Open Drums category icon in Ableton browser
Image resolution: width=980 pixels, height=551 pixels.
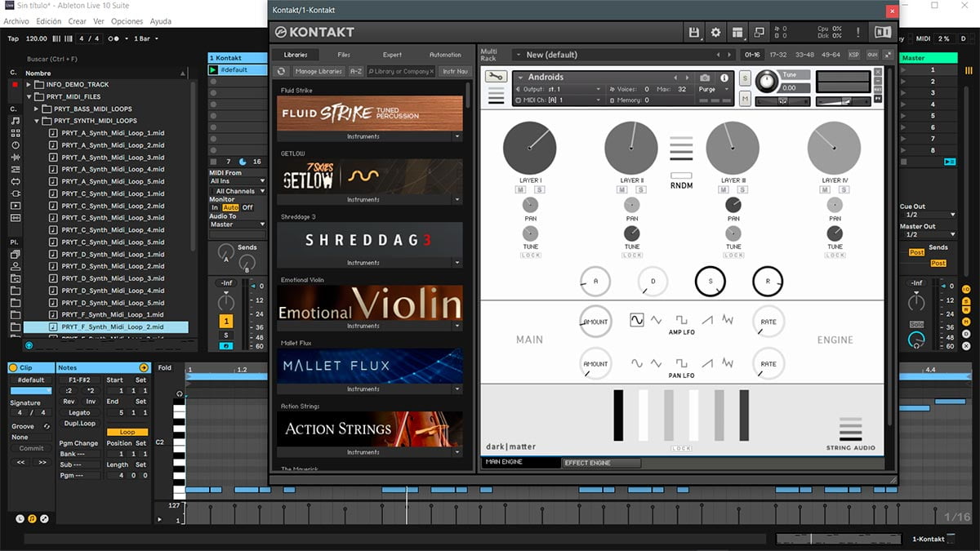point(16,132)
